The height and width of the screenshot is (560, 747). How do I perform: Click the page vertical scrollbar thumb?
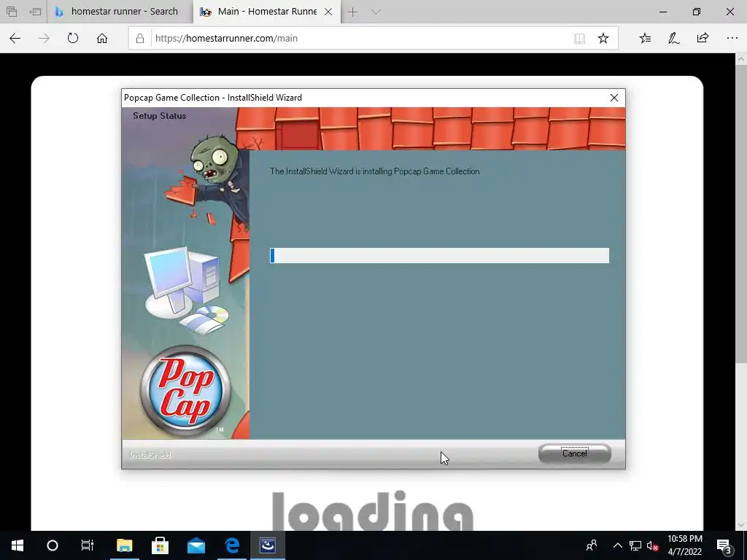pos(741,214)
